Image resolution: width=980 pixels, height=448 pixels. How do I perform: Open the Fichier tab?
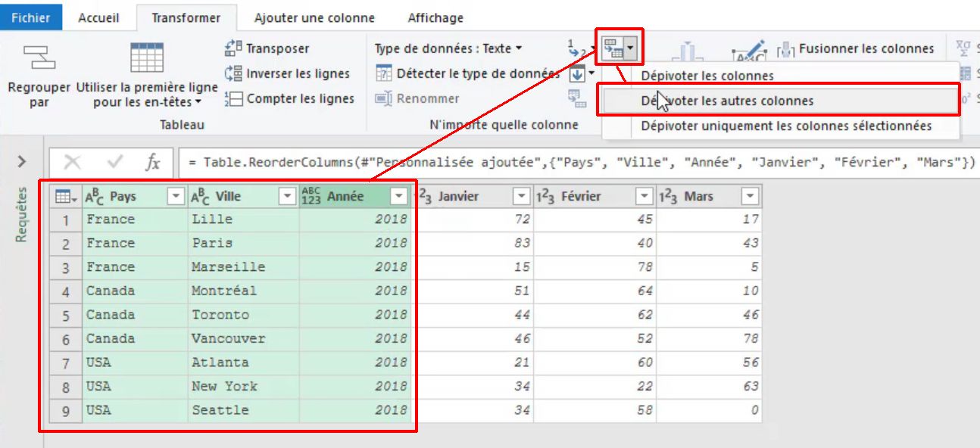pos(31,17)
